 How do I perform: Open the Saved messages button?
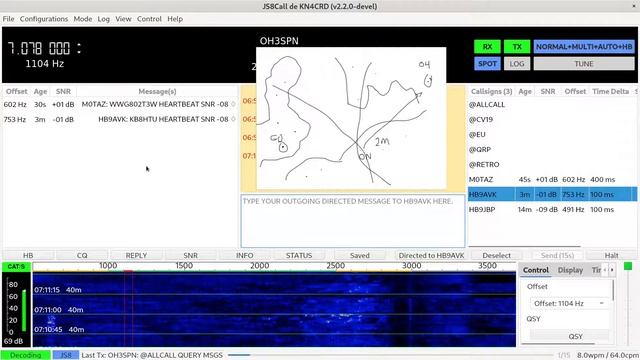tap(360, 255)
